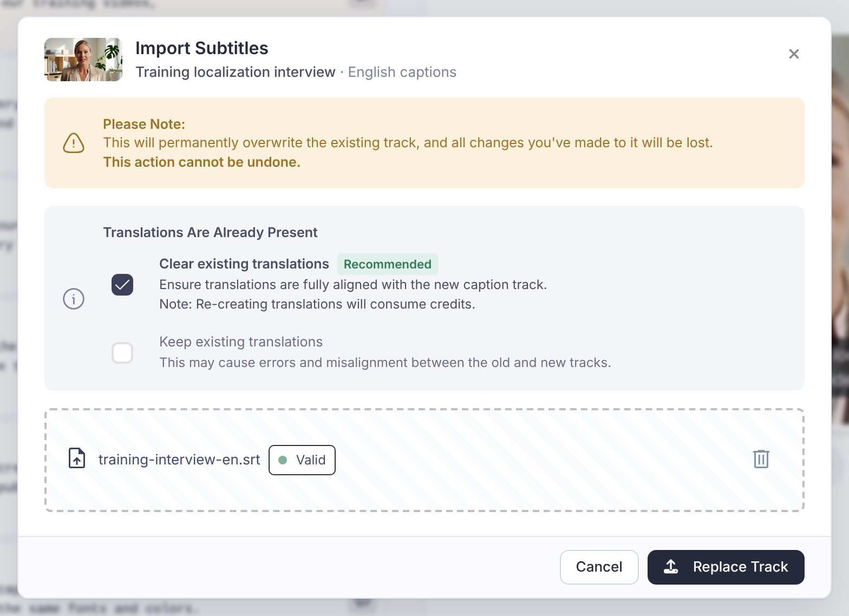The height and width of the screenshot is (616, 849).
Task: Click the Replace Track button
Action: tap(726, 567)
